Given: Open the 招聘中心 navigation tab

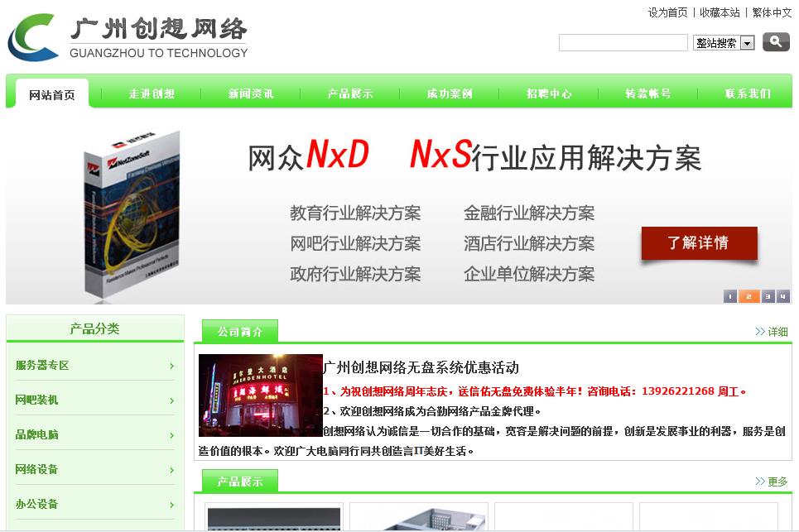Looking at the screenshot, I should [x=549, y=93].
